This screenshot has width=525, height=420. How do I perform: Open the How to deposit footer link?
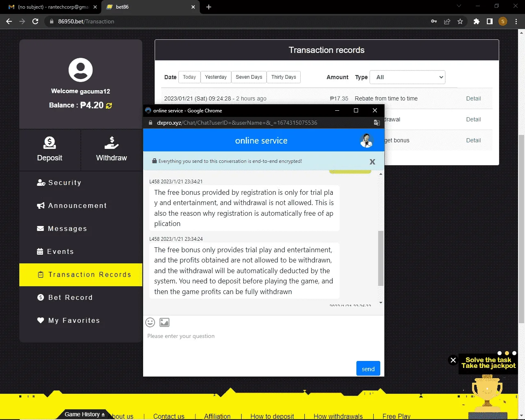coord(272,416)
